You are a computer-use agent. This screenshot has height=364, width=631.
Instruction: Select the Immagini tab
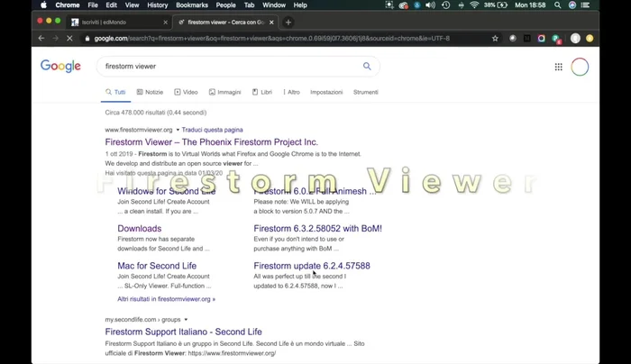pos(224,92)
